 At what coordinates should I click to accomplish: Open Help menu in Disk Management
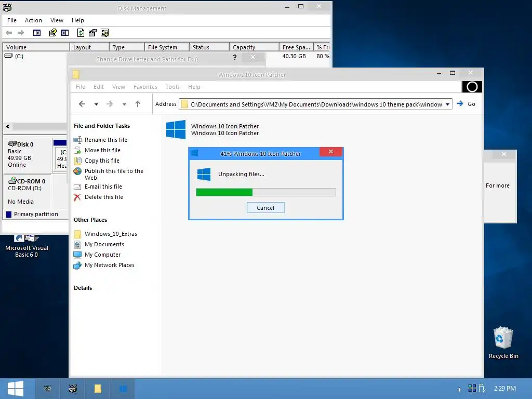pos(78,20)
